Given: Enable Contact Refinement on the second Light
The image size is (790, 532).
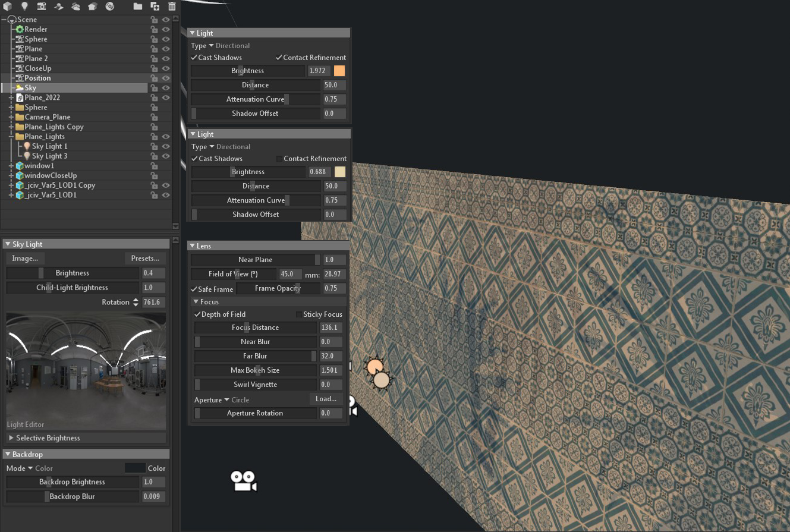Looking at the screenshot, I should point(279,158).
